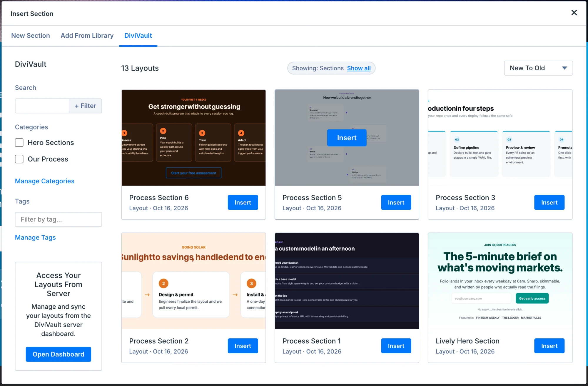Check the Hero Sections category
This screenshot has width=588, height=386.
coord(19,143)
